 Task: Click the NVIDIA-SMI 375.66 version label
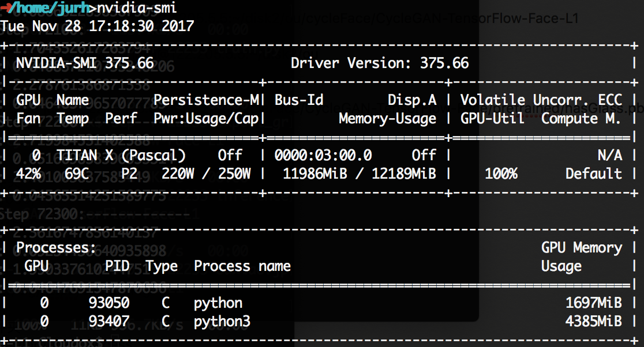[85, 63]
